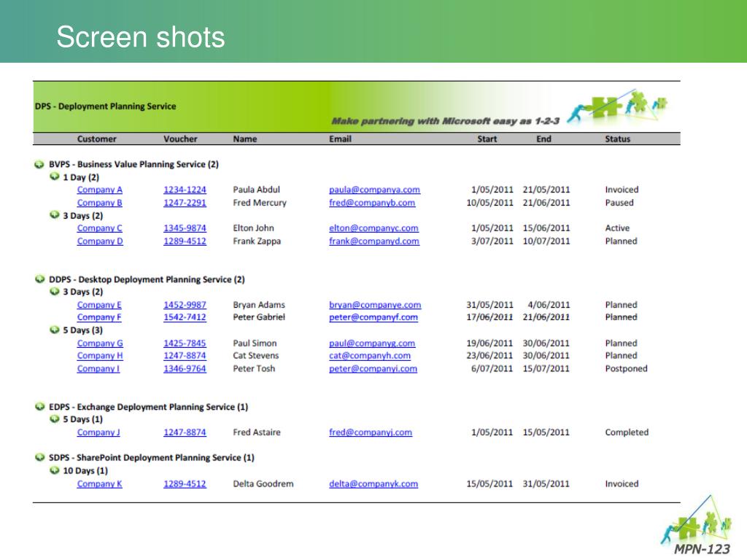Screen dimensions: 747x560
Task: Open voucher 1452-9987
Action: (x=185, y=305)
